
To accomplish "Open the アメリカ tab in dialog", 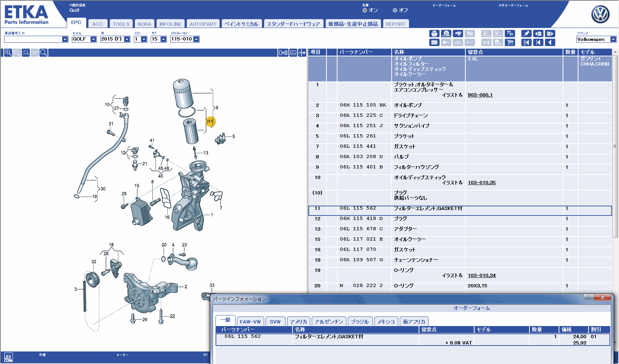I will [298, 322].
